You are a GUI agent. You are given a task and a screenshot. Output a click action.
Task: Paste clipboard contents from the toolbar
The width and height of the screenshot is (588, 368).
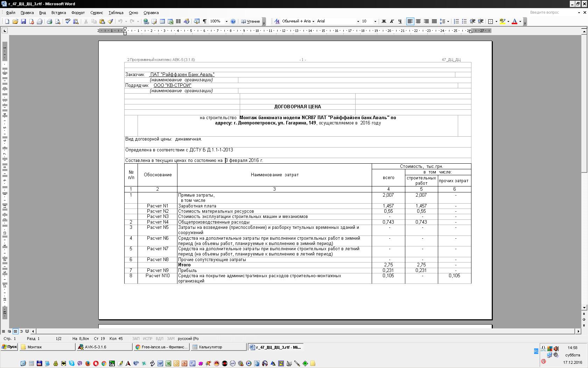102,21
